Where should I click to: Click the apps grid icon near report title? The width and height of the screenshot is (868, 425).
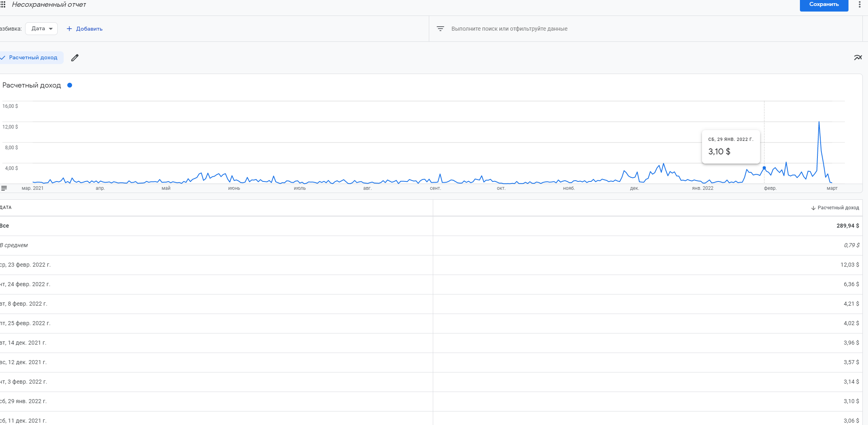(3, 4)
